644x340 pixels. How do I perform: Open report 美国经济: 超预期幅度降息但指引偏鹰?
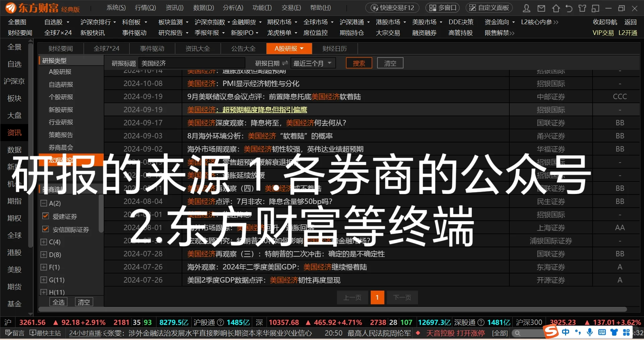pyautogui.click(x=247, y=110)
